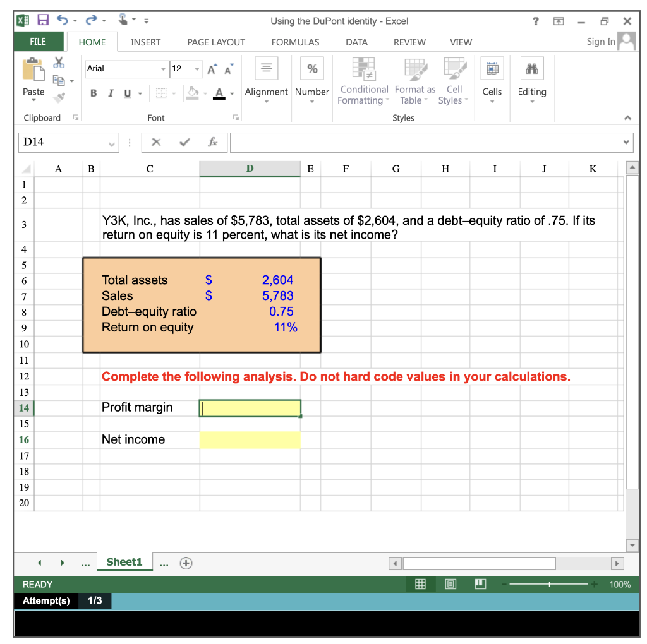
Task: Click the Percent number format icon
Action: (311, 68)
